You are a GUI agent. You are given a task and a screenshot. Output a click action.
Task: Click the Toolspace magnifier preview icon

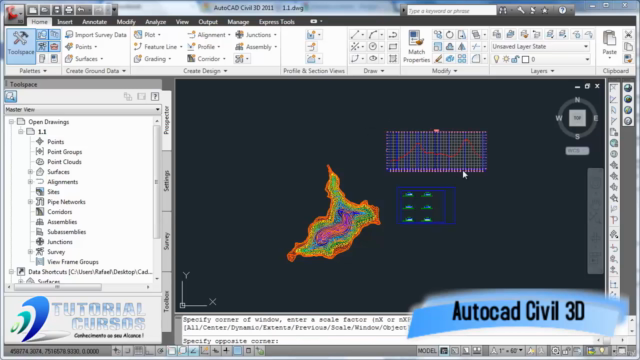11,96
